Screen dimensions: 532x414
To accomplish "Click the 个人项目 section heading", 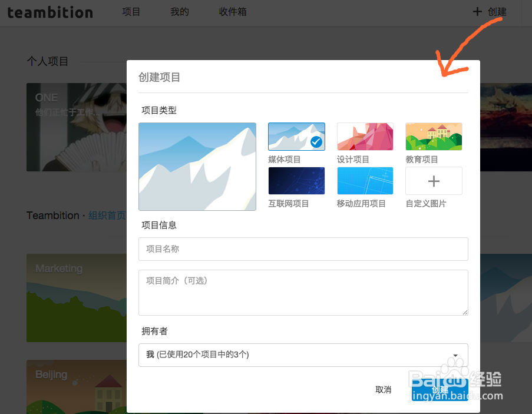I will [48, 61].
